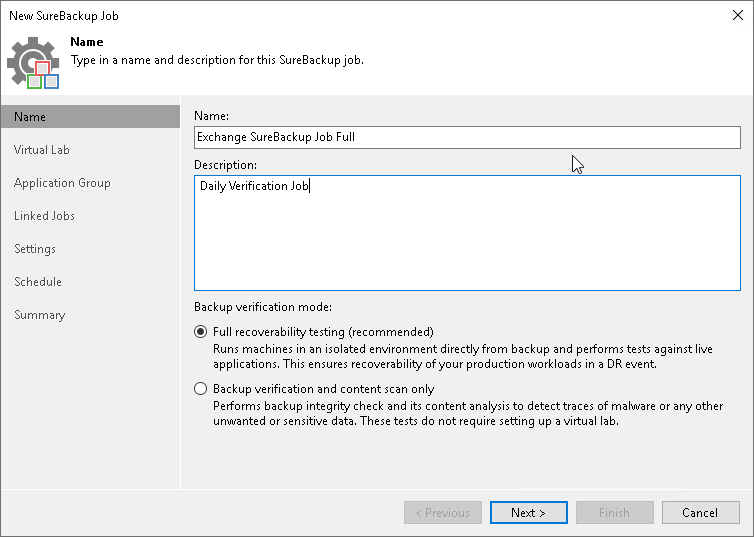
Task: Select Backup verification and content scan only
Action: [201, 388]
